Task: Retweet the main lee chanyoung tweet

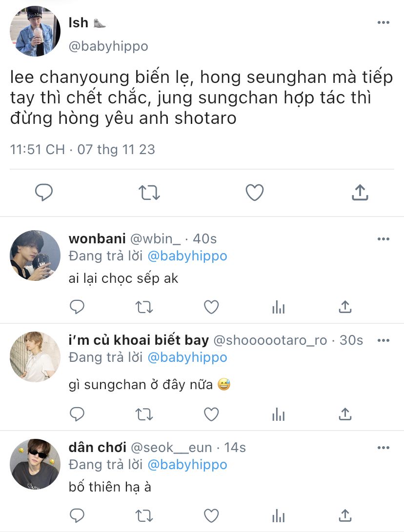Action: pos(149,193)
